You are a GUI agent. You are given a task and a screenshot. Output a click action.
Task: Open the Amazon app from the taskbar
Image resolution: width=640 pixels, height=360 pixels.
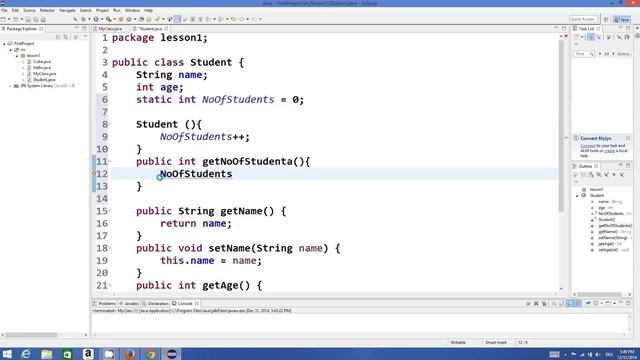point(88,354)
